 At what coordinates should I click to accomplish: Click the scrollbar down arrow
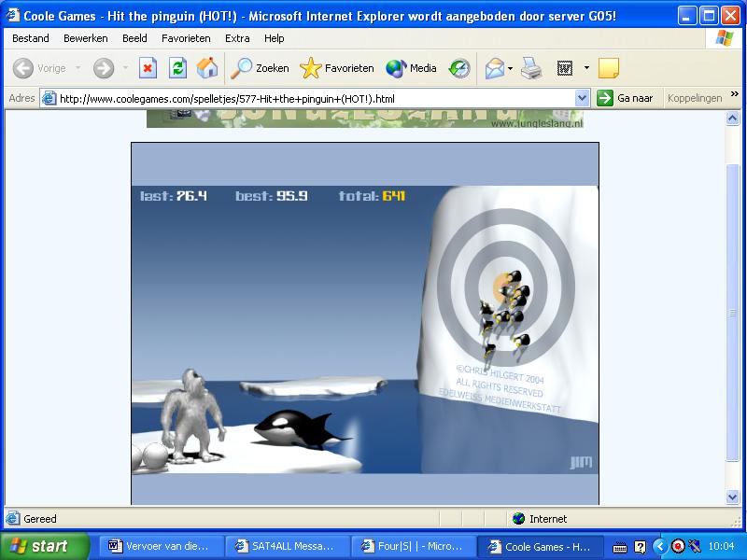733,497
